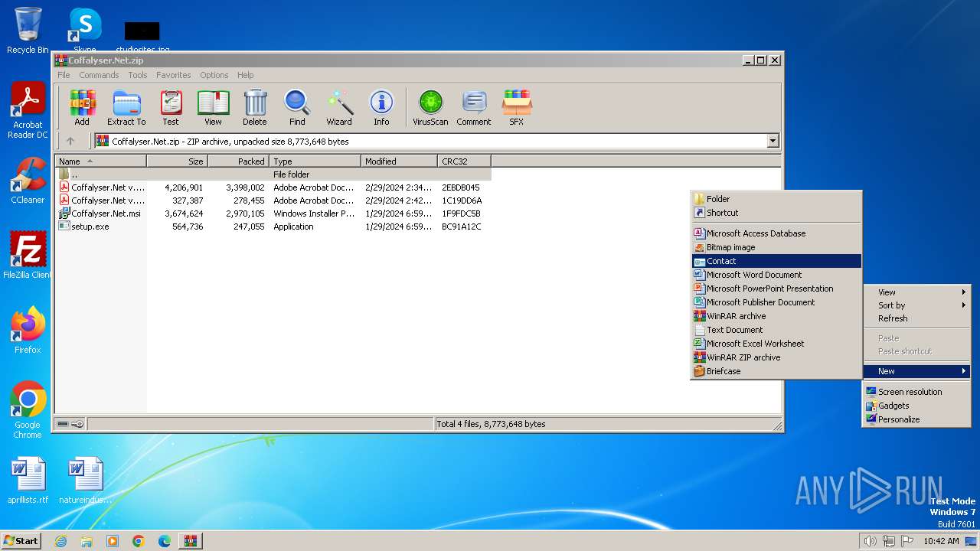980x551 pixels.
Task: Open the Help menu
Action: click(x=245, y=75)
